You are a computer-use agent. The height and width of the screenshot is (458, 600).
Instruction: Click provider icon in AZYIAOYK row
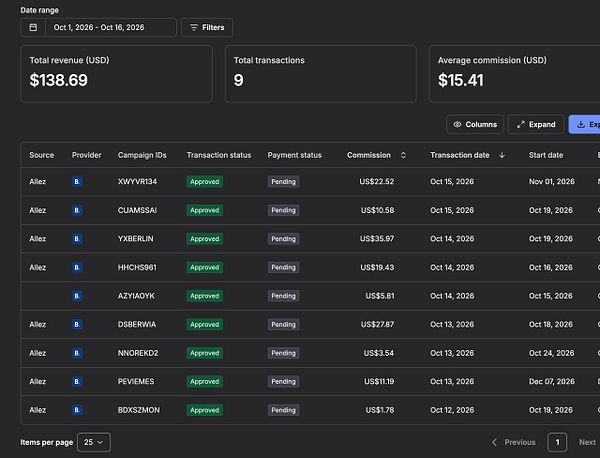coord(77,296)
